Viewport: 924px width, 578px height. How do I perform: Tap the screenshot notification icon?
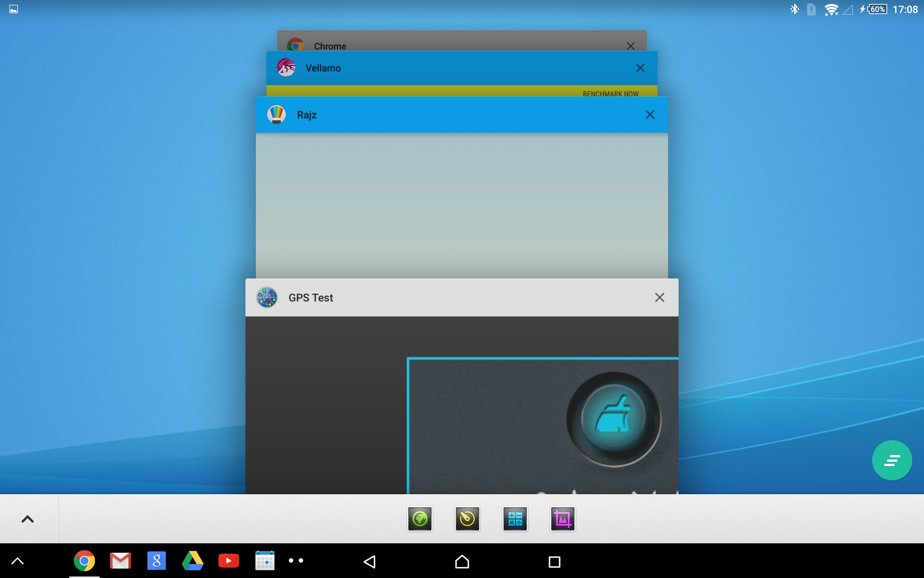click(x=14, y=9)
